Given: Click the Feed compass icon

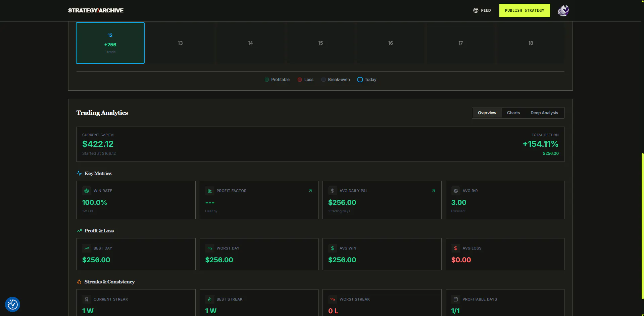Looking at the screenshot, I should [x=476, y=10].
